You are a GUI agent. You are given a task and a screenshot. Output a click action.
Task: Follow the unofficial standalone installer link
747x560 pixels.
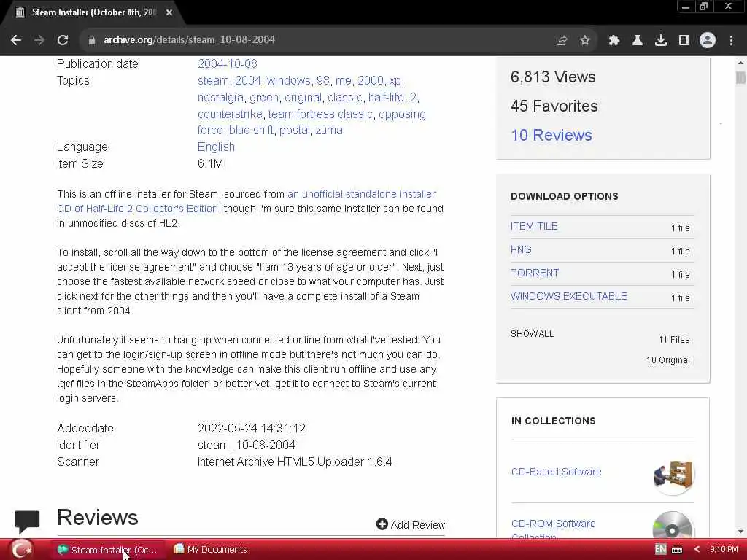click(x=248, y=201)
